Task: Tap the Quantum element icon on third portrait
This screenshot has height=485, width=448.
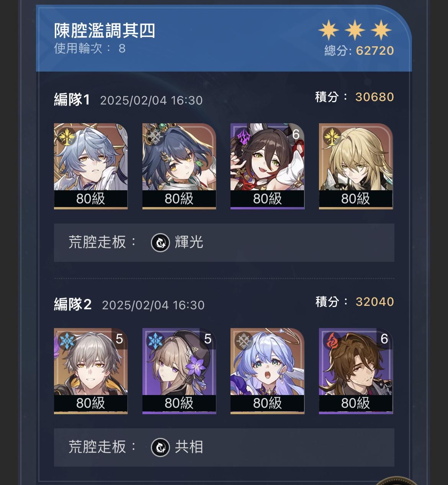Action: [x=244, y=137]
